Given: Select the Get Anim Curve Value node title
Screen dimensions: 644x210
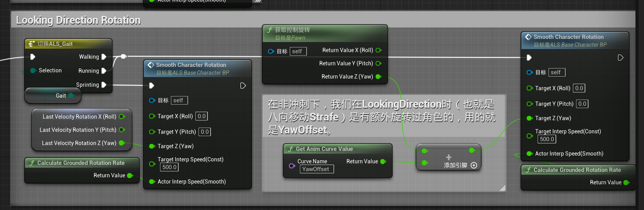Looking at the screenshot, I should (x=325, y=149).
